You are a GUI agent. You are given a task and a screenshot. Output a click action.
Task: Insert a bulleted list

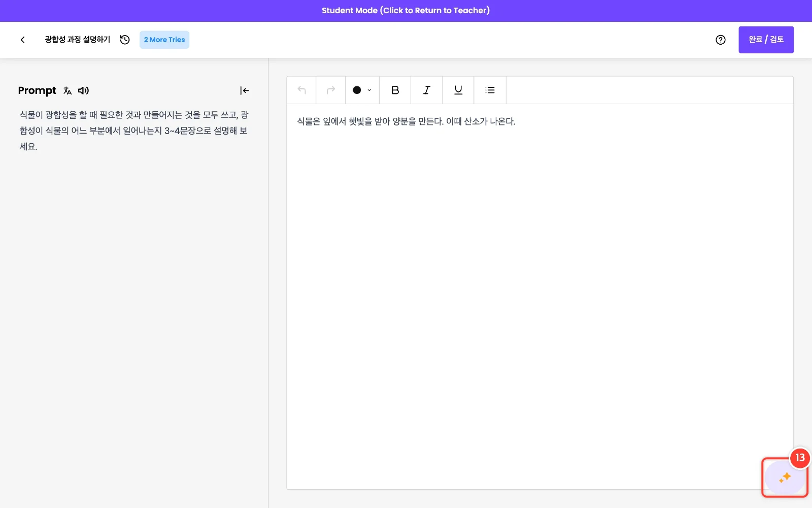[x=490, y=90]
